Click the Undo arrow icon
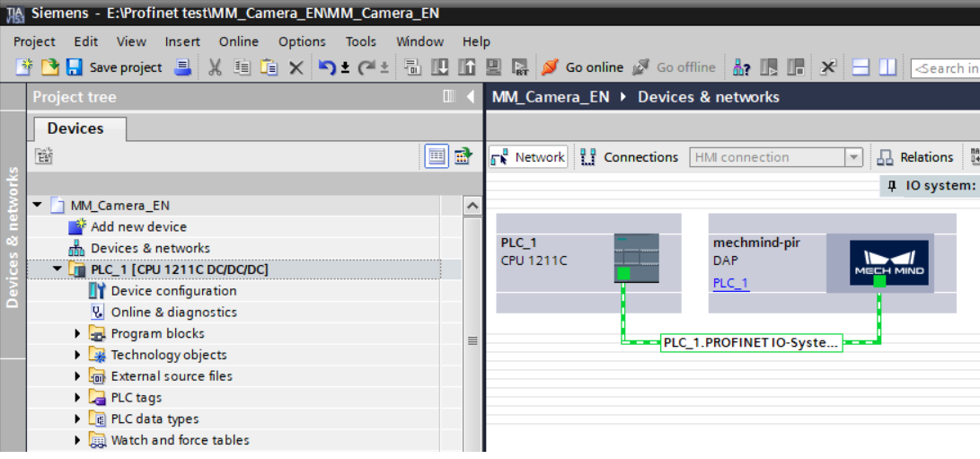 (x=327, y=66)
